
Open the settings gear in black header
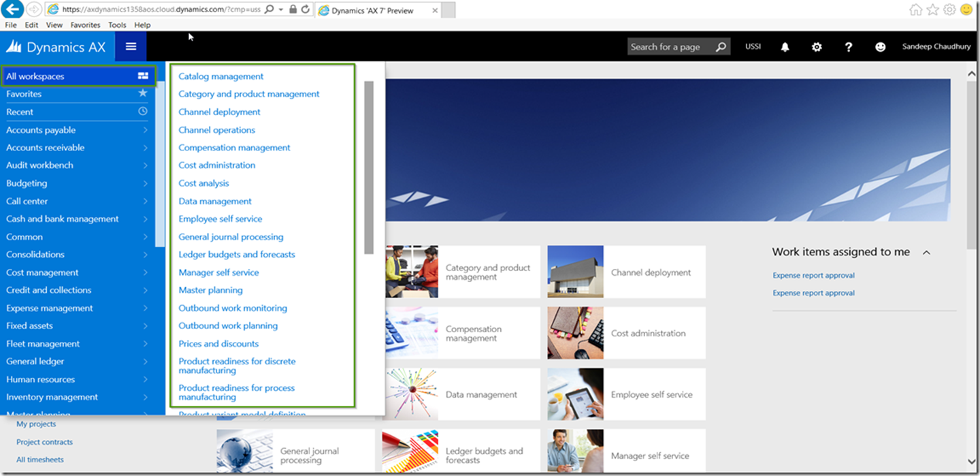[x=817, y=47]
